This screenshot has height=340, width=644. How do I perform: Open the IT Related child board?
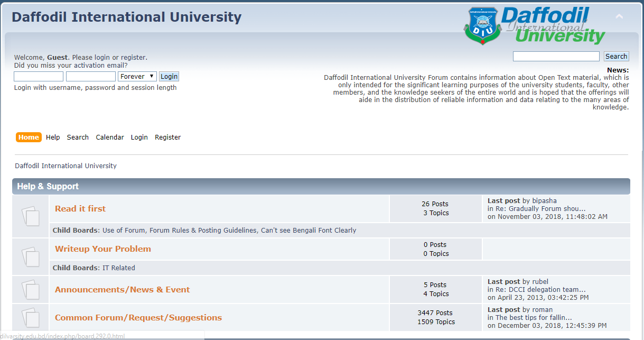[x=119, y=268]
